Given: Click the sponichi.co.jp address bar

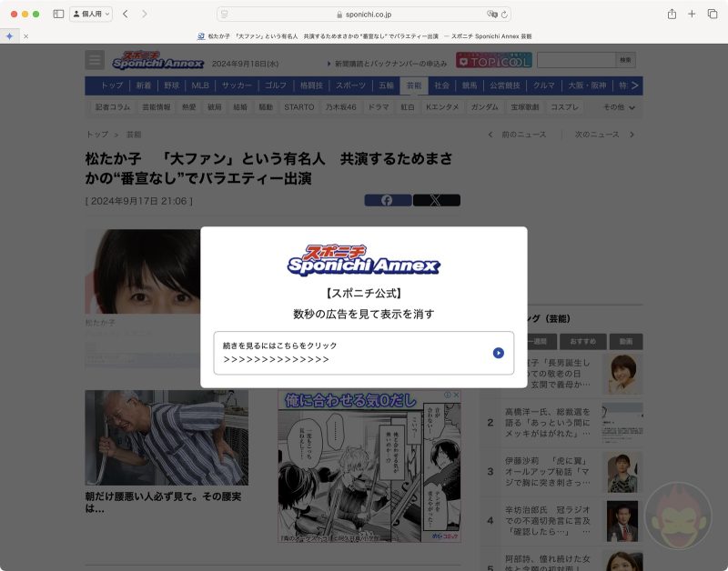Looking at the screenshot, I should (x=364, y=15).
